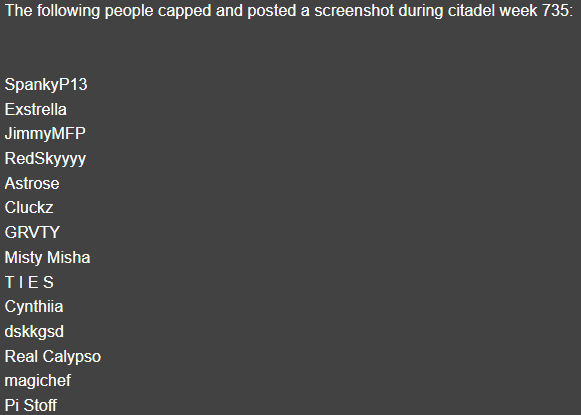Select Cluckz in the list
The height and width of the screenshot is (415, 581).
(x=29, y=208)
